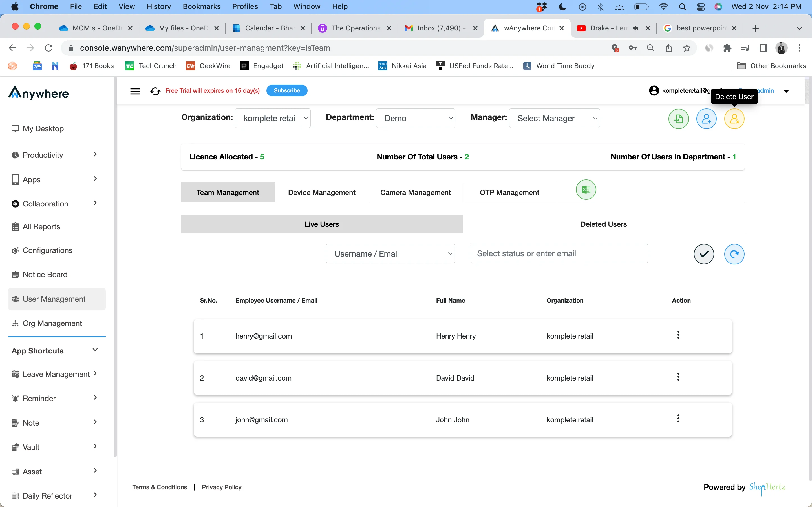Viewport: 812px width, 507px height.
Task: Click the refresh/sync icon in toolbar
Action: coord(155,90)
